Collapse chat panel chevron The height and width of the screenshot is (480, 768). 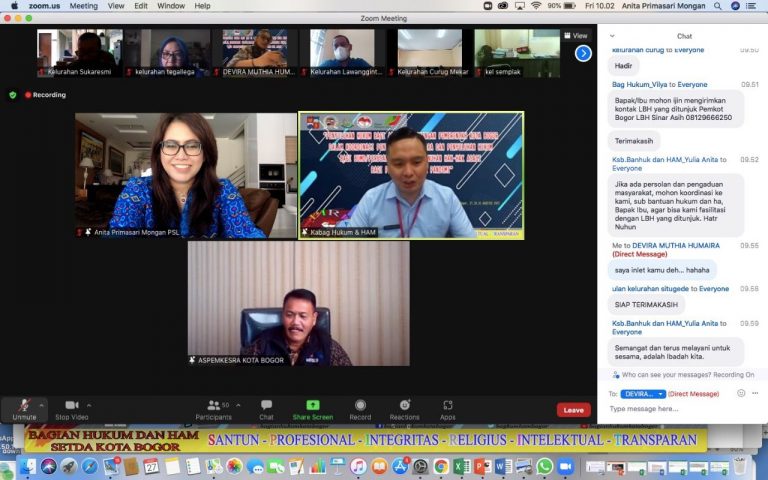pos(612,36)
